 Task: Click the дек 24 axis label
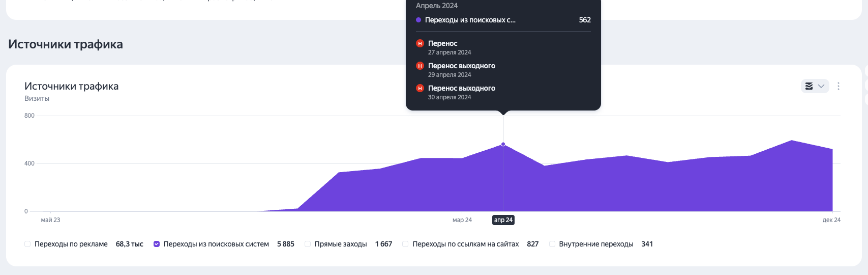pos(831,220)
